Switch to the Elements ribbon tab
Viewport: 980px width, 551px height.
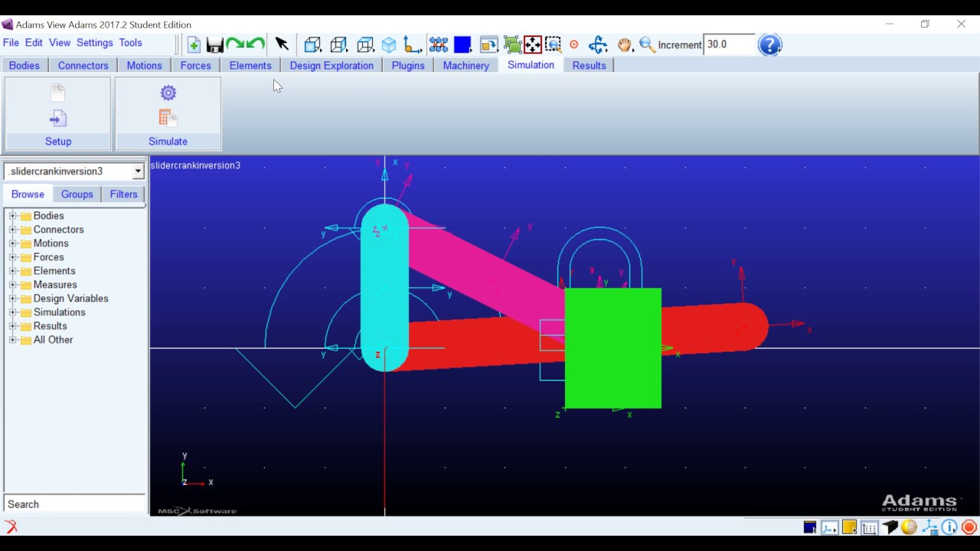250,65
